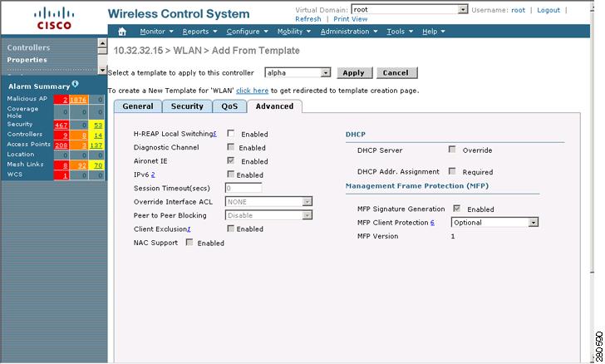
Task: Click the Cancel button
Action: [x=396, y=72]
